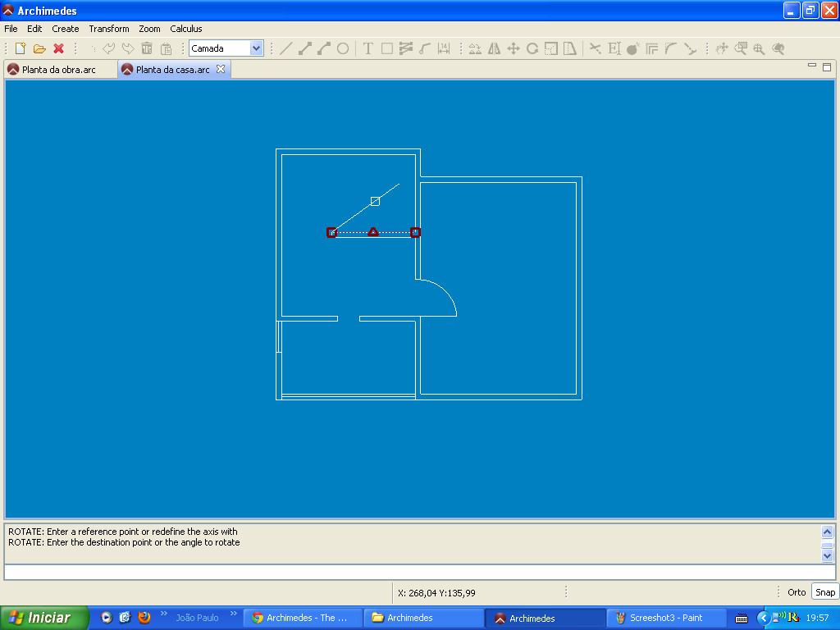
Task: Click the zoom window icon
Action: (x=741, y=48)
